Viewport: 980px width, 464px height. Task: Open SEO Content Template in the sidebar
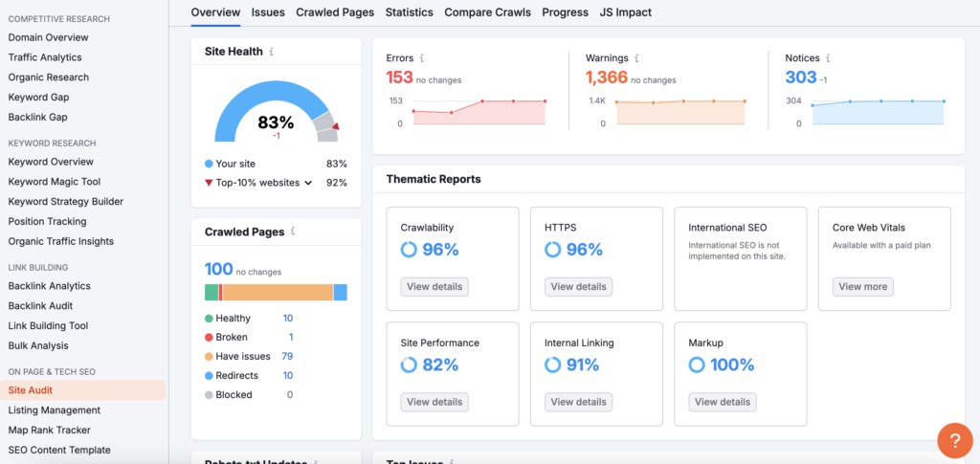[x=59, y=451]
